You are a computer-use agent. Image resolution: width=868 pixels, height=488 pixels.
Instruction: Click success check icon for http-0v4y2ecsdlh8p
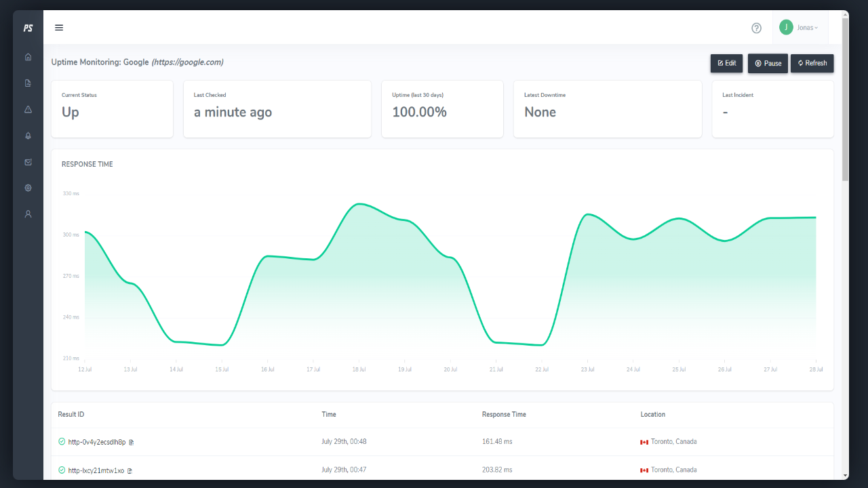[62, 442]
